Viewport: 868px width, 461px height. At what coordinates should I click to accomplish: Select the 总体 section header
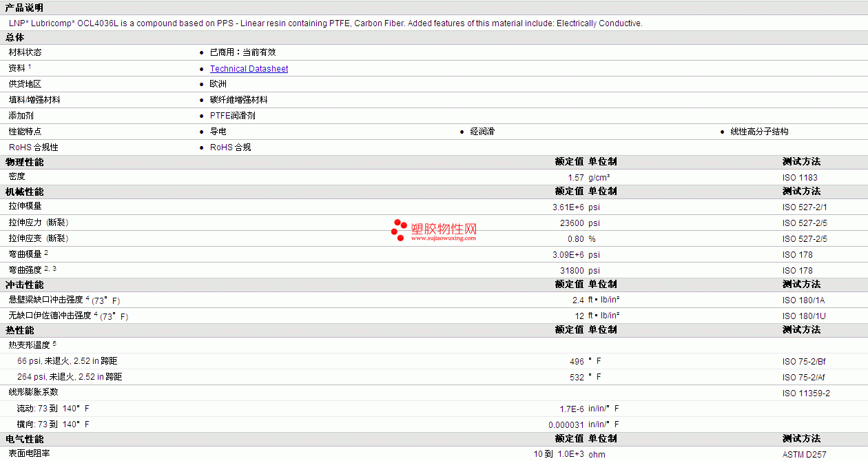point(15,38)
